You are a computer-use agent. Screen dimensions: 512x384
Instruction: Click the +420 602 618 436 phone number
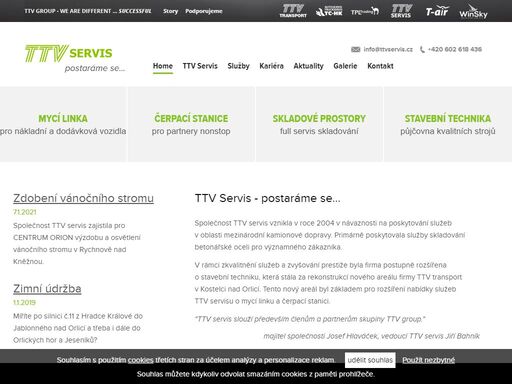point(455,49)
